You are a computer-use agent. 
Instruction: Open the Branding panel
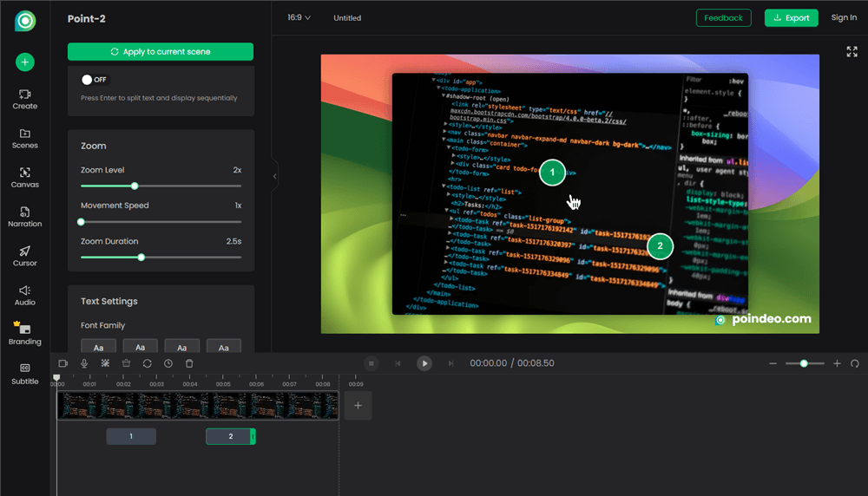24,334
